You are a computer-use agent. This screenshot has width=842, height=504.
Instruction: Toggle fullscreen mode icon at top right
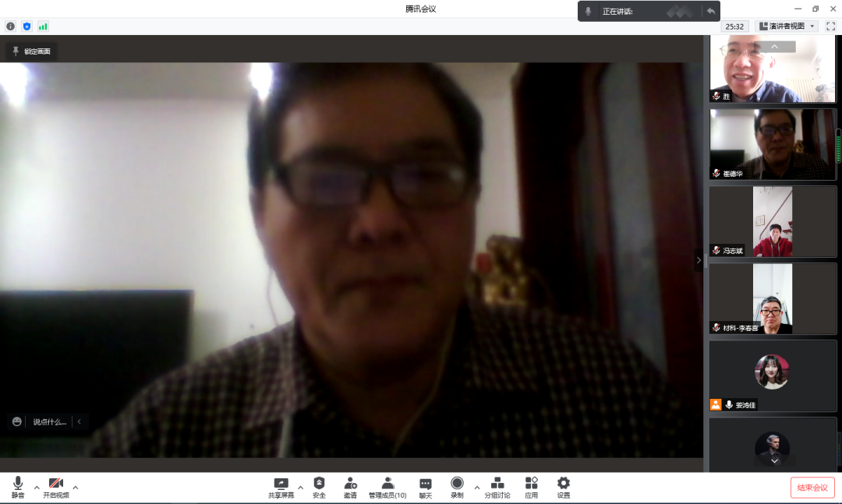830,26
